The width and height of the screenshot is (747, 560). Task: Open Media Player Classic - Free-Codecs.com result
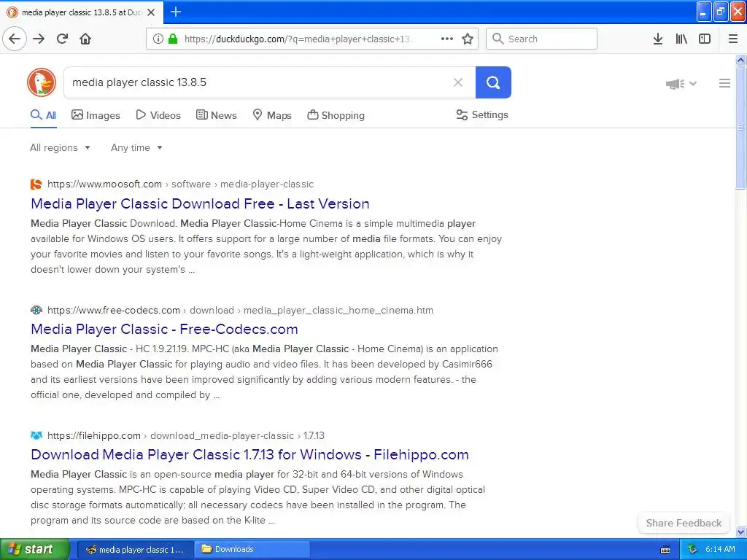click(164, 329)
